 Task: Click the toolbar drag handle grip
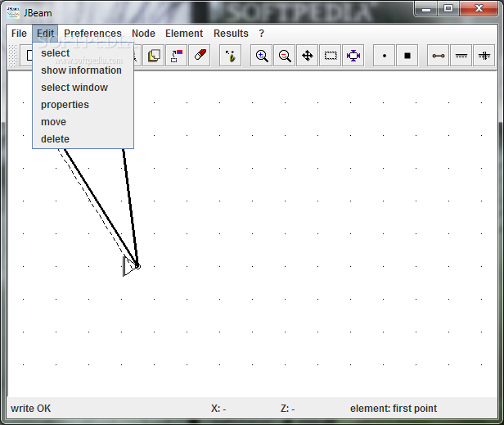point(12,56)
